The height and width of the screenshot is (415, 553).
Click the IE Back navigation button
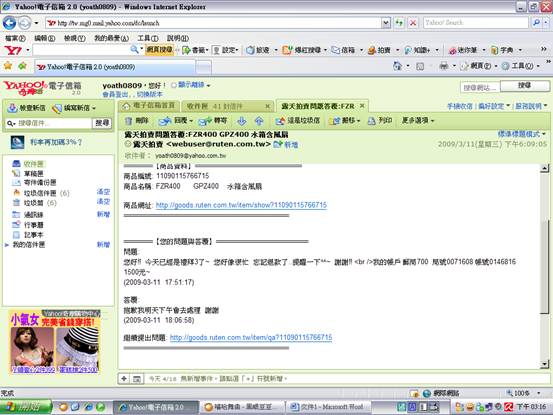pyautogui.click(x=9, y=23)
